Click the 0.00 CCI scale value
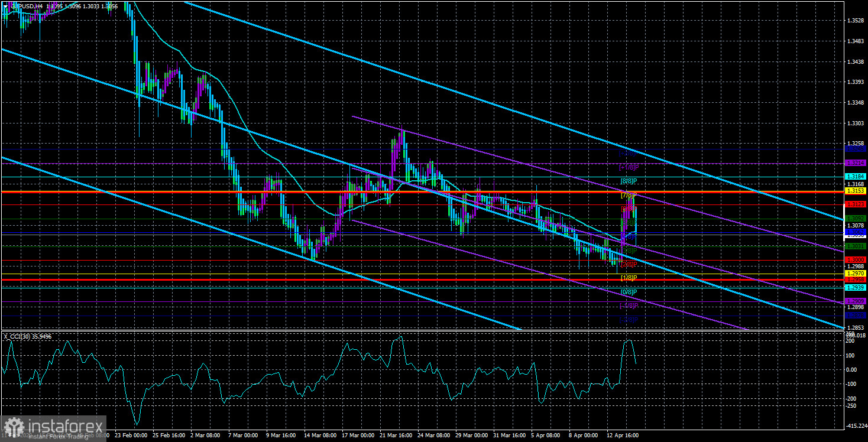Screen dimensions: 868x442 point(852,370)
